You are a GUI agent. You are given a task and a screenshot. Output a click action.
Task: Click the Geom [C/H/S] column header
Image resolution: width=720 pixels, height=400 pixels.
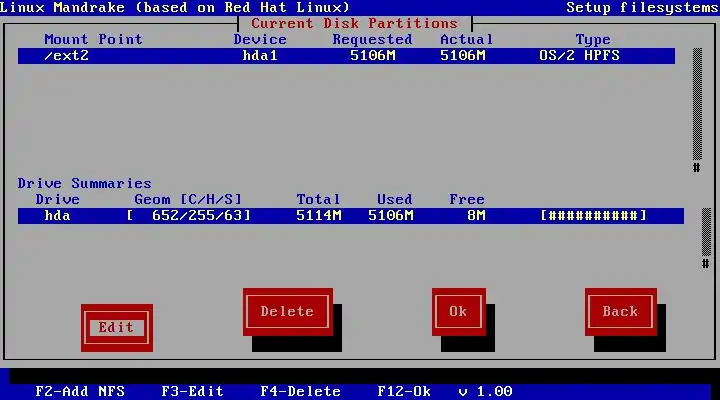[188, 200]
